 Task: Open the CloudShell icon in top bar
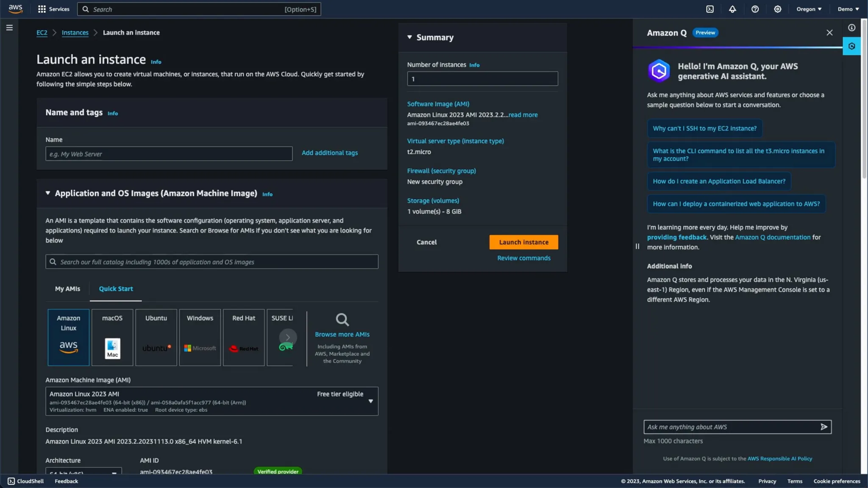pos(710,9)
